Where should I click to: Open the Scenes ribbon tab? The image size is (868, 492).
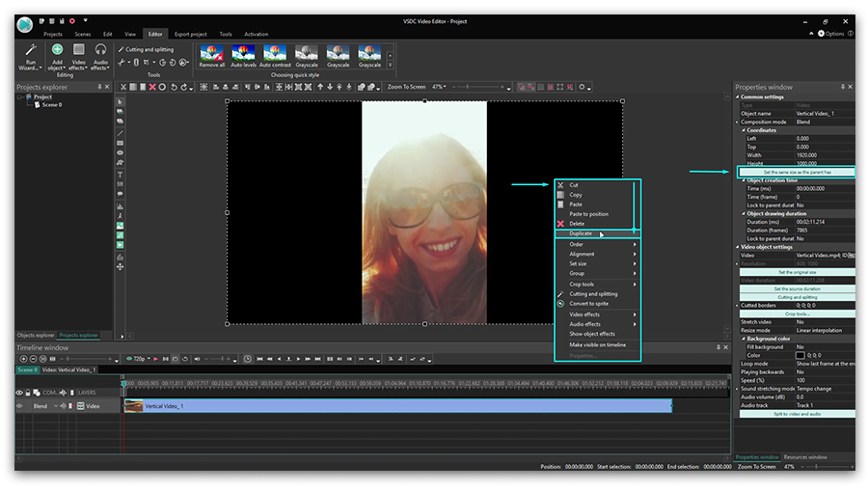[x=83, y=34]
